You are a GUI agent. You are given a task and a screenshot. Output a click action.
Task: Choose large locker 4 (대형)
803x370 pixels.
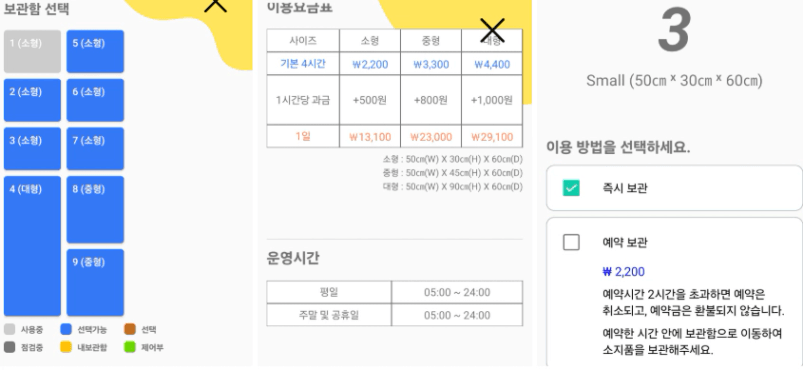tap(32, 246)
